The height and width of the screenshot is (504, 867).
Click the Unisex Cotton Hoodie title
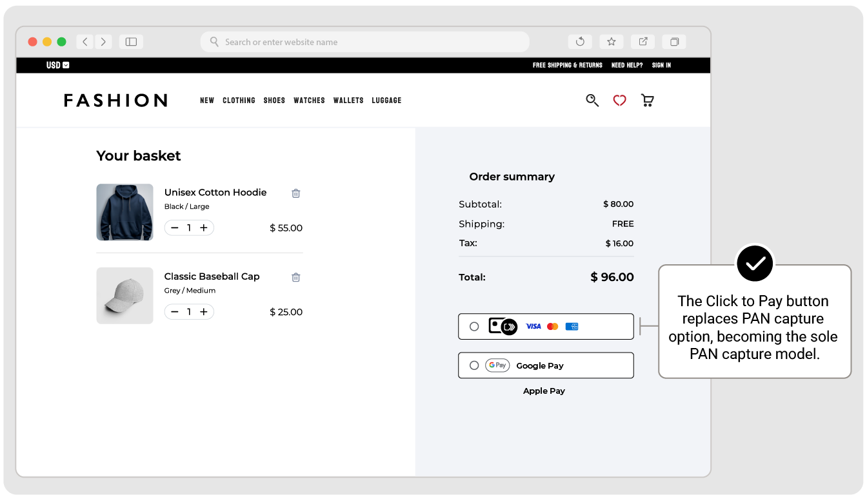point(215,193)
